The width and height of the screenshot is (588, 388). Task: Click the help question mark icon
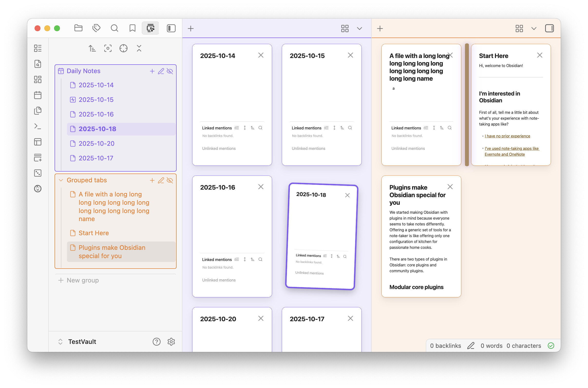coord(157,341)
